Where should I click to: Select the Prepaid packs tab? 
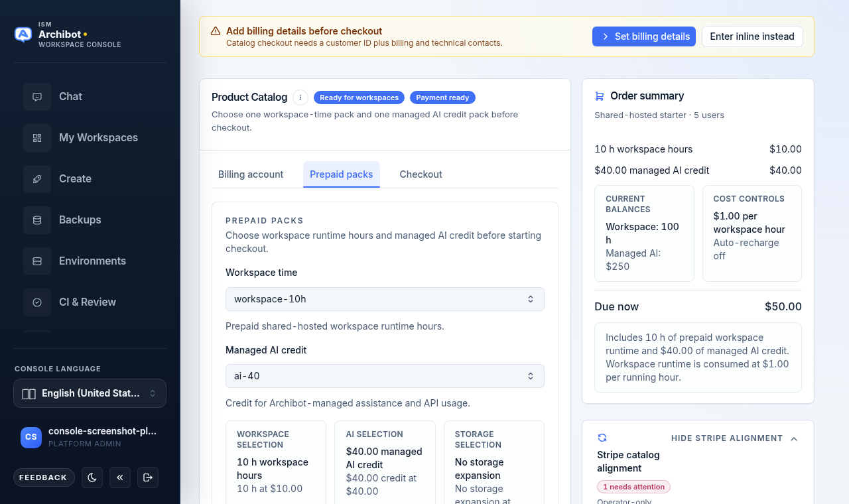(342, 174)
